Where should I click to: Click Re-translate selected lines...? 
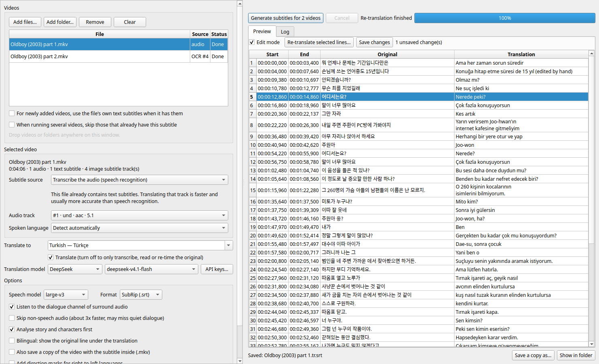pyautogui.click(x=319, y=42)
